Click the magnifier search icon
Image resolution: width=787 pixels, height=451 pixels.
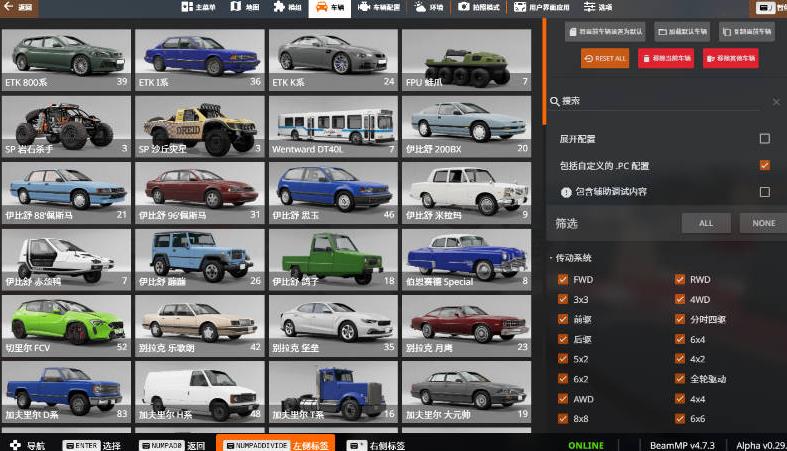click(x=555, y=101)
